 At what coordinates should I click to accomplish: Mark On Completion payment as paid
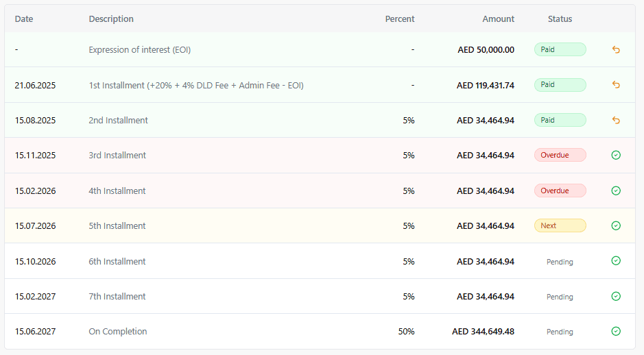(x=616, y=331)
